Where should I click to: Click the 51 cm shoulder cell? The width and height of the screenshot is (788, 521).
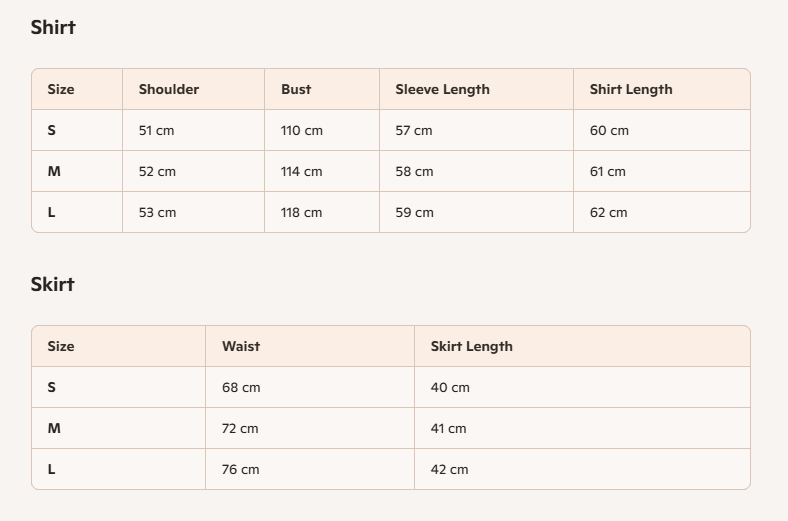click(x=157, y=131)
